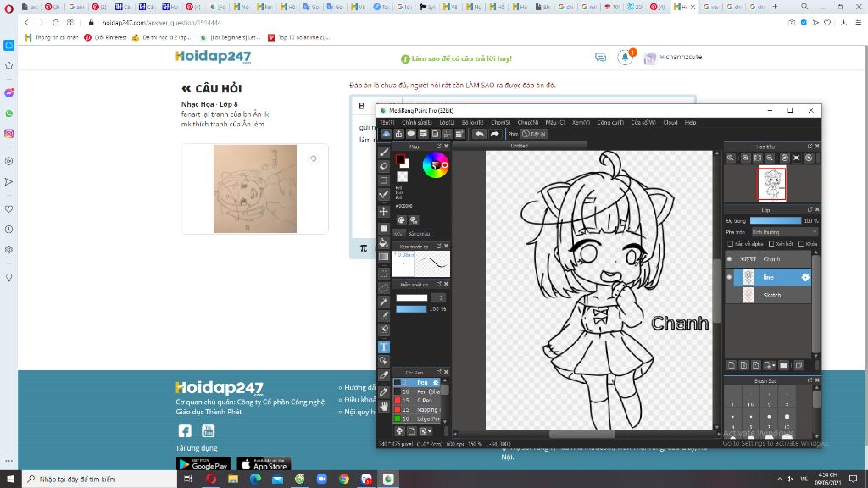Adjust the layer opacity Độ trong slider
Screen dimensions: 868x488
point(775,221)
